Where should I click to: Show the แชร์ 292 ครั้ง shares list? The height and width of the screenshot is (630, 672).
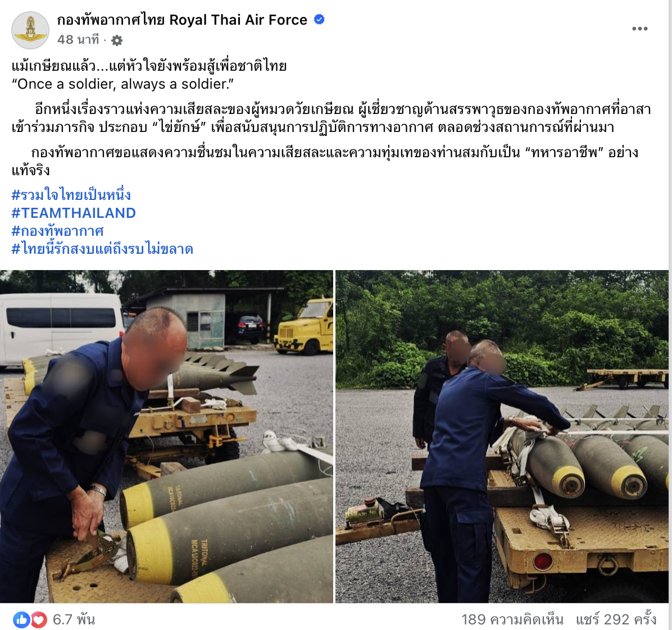click(x=616, y=619)
